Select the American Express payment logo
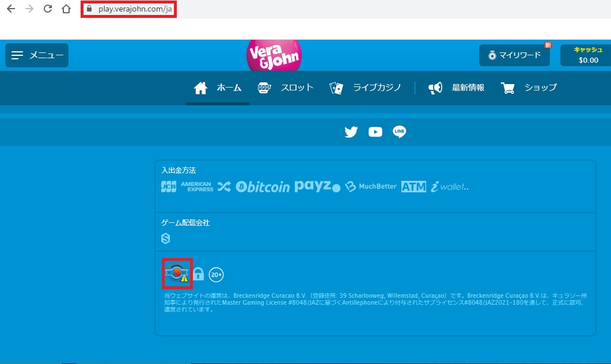This screenshot has height=364, width=611. (x=197, y=187)
